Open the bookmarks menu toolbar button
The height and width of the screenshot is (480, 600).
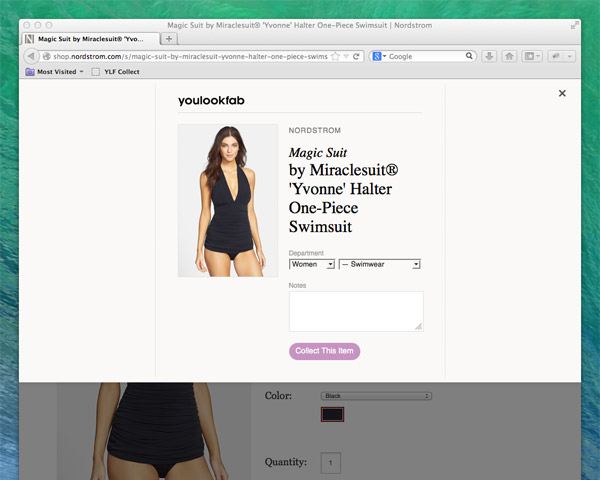(532, 56)
